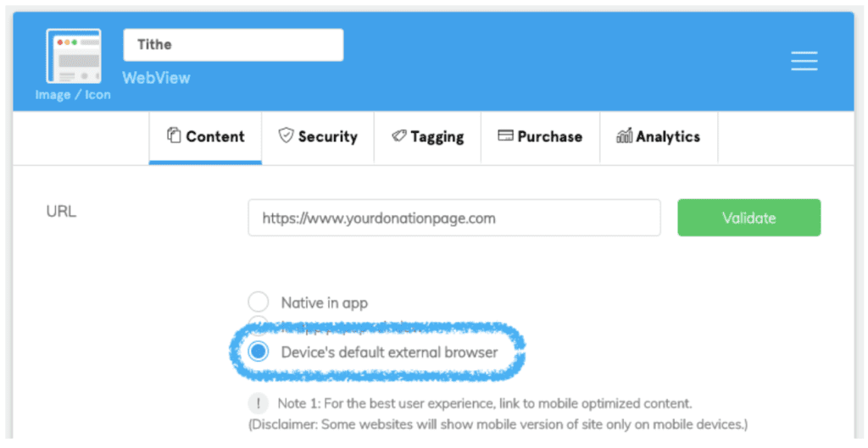
Task: Open the hamburger menu
Action: [804, 61]
